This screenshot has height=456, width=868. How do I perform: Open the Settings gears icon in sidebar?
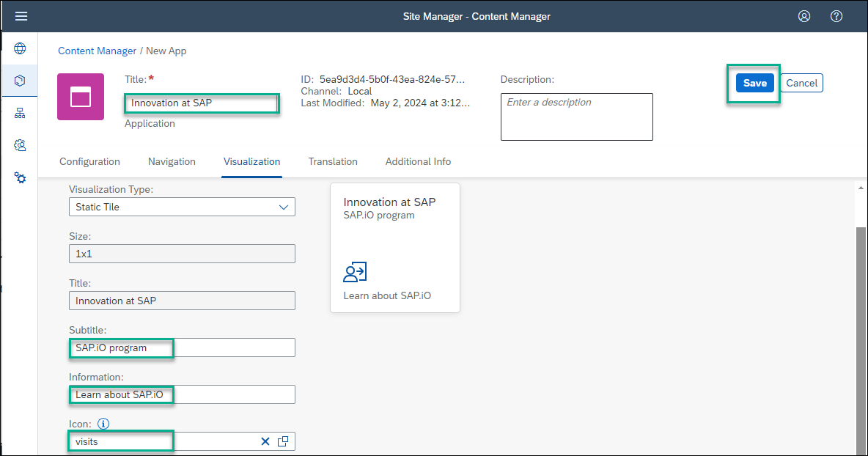coord(20,177)
